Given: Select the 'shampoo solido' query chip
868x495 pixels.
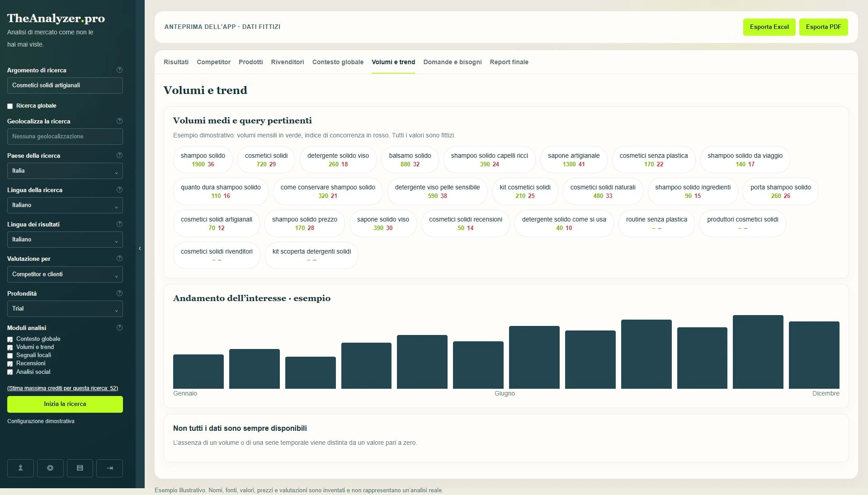Looking at the screenshot, I should (203, 160).
